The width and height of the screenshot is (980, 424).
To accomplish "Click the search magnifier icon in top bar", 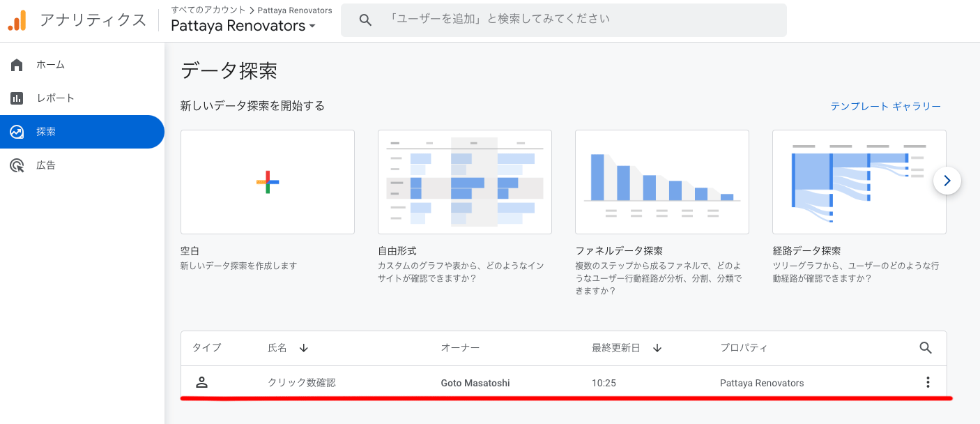I will (x=365, y=20).
